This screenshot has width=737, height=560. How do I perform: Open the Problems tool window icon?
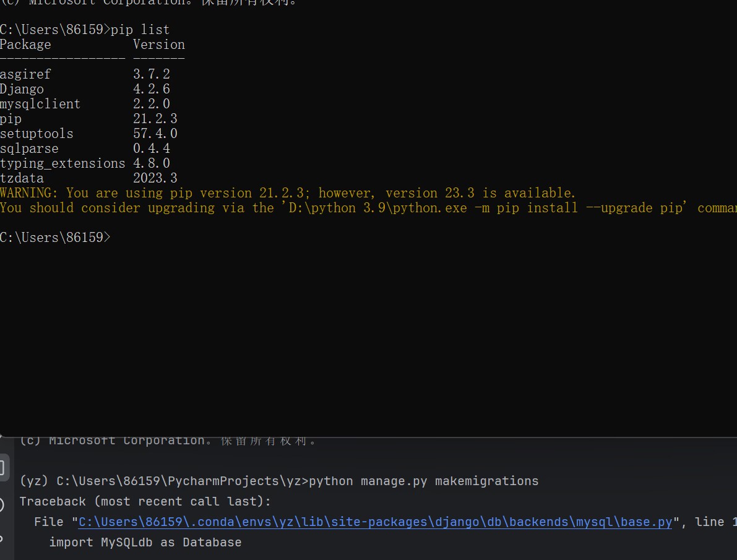coord(3,505)
